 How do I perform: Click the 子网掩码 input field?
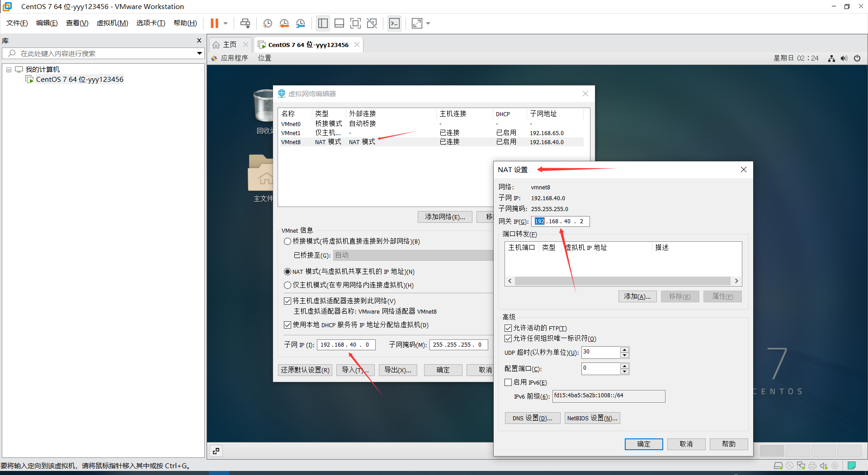point(458,345)
